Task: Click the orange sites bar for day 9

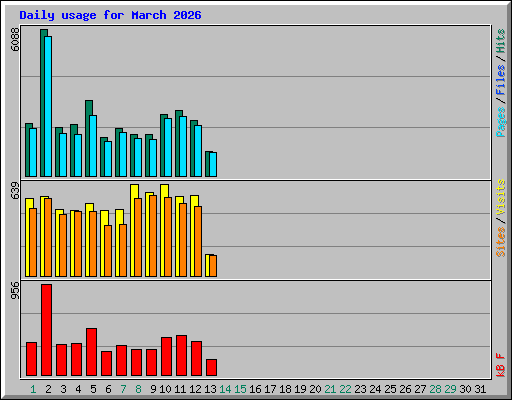Action: coord(153,236)
